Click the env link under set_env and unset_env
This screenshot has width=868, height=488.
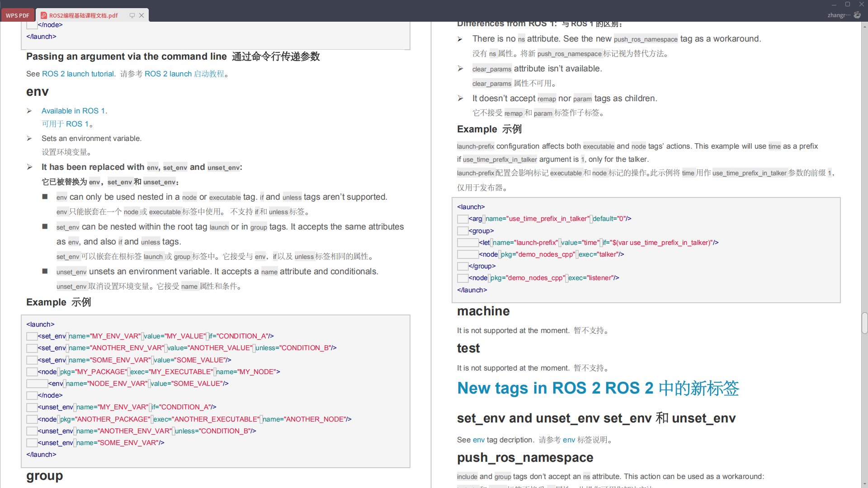point(478,440)
